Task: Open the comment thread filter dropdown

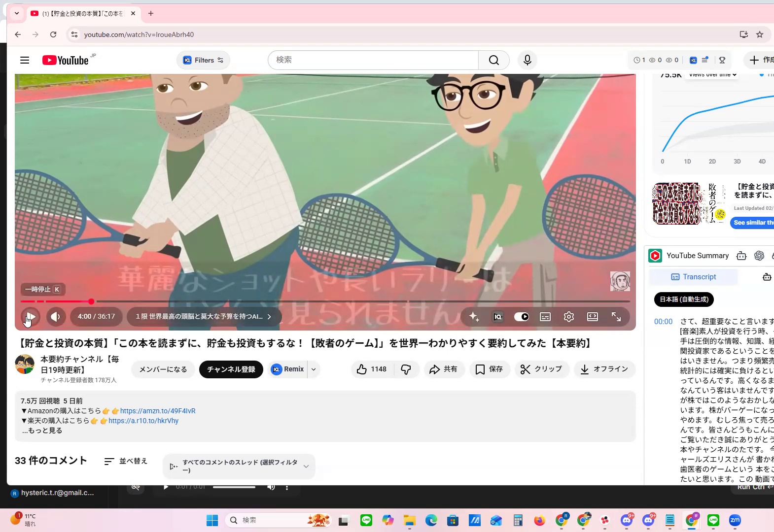Action: click(x=239, y=466)
